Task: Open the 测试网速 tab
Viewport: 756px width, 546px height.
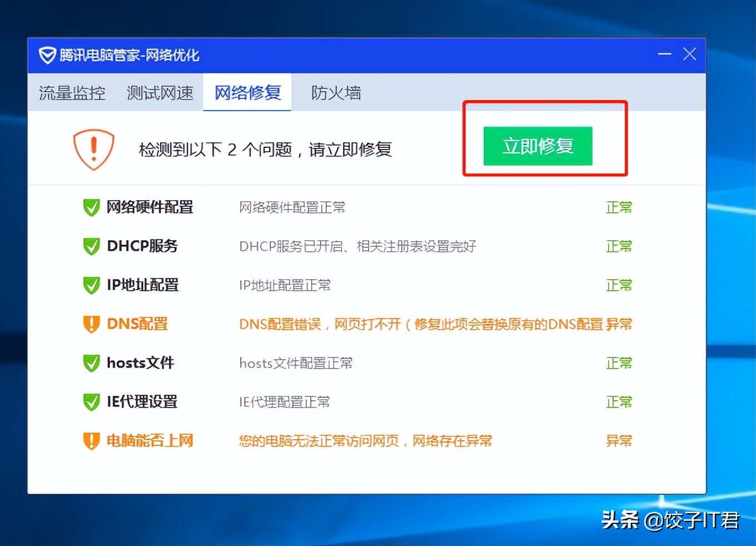Action: pos(160,93)
